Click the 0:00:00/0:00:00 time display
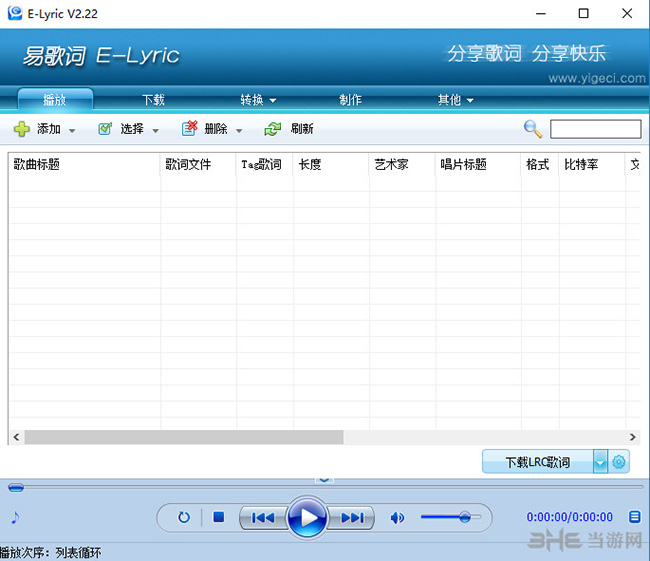Viewport: 650px width, 561px height. (x=569, y=517)
